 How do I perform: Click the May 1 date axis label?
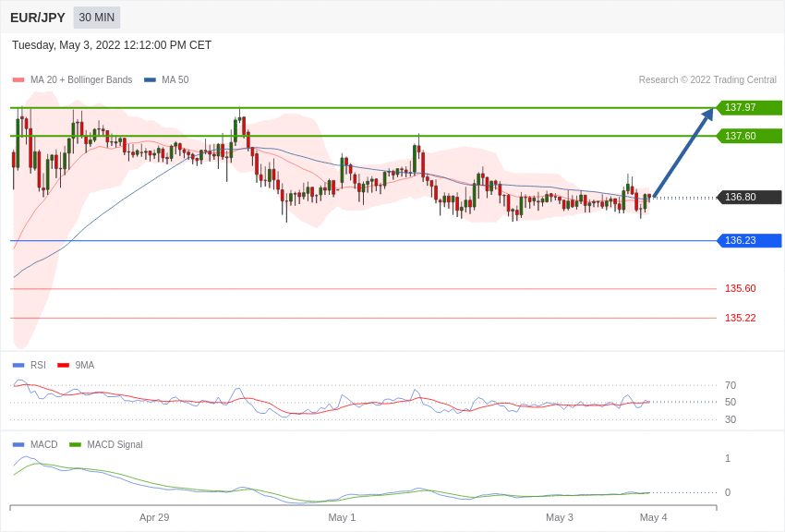tap(342, 517)
